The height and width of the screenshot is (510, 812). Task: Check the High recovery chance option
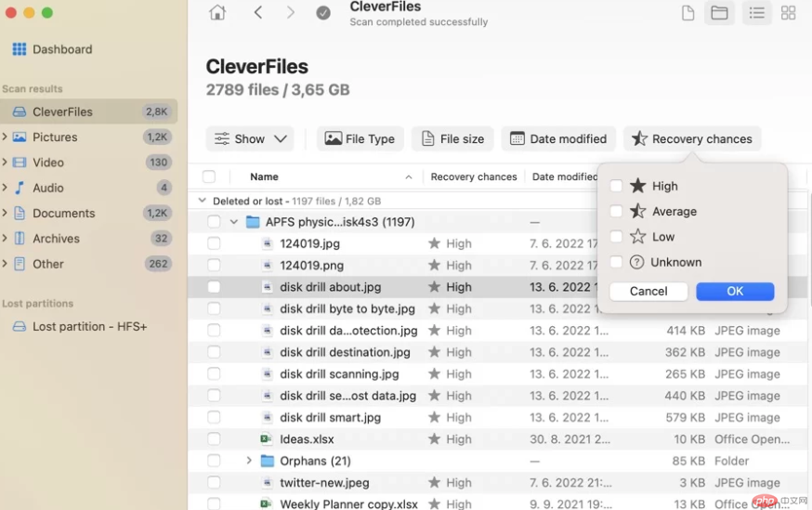coord(616,186)
